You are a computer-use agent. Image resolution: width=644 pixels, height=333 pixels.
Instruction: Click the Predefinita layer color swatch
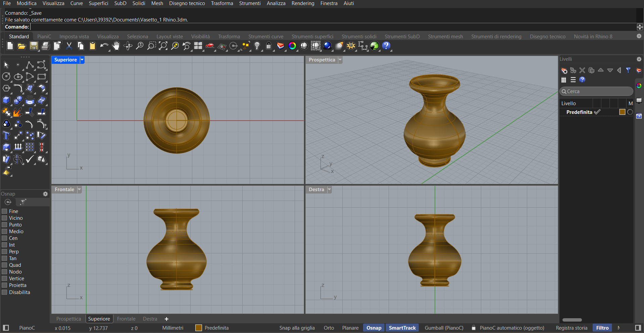click(x=622, y=112)
